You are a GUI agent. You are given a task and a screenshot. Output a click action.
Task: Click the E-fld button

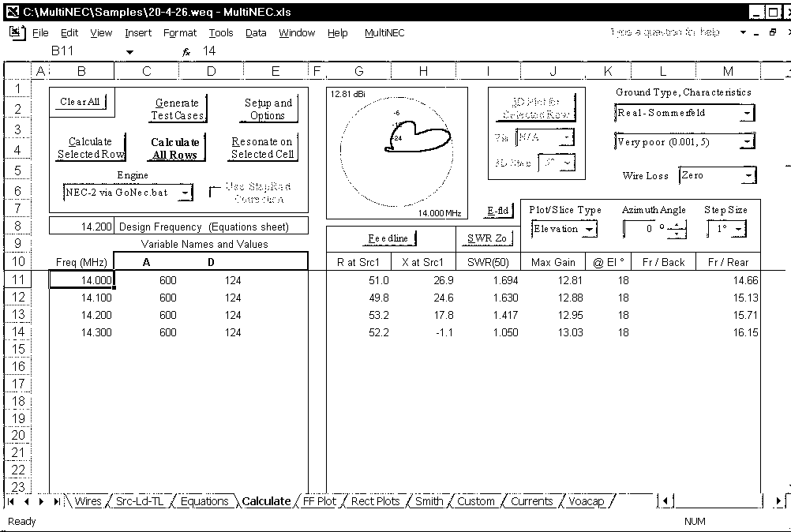pos(498,211)
